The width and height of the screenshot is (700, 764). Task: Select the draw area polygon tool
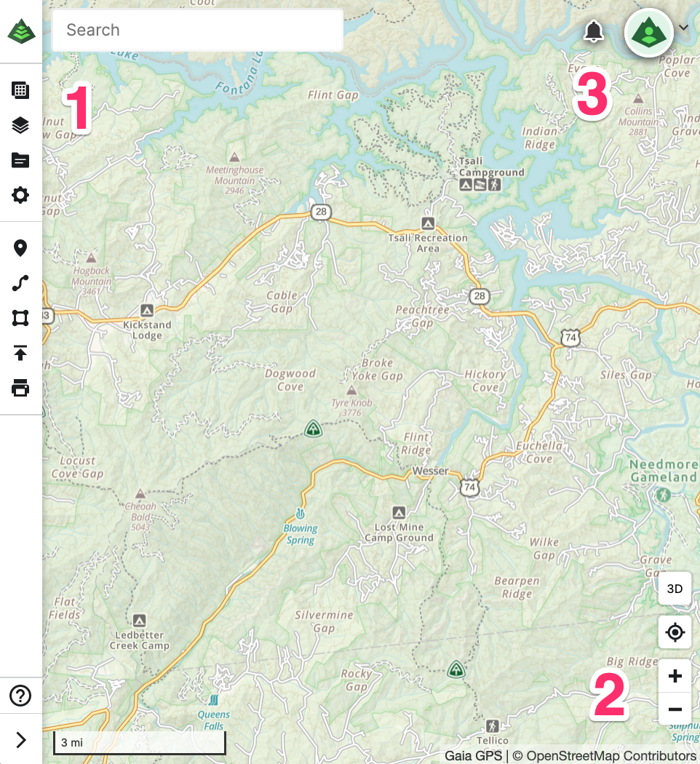(20, 318)
